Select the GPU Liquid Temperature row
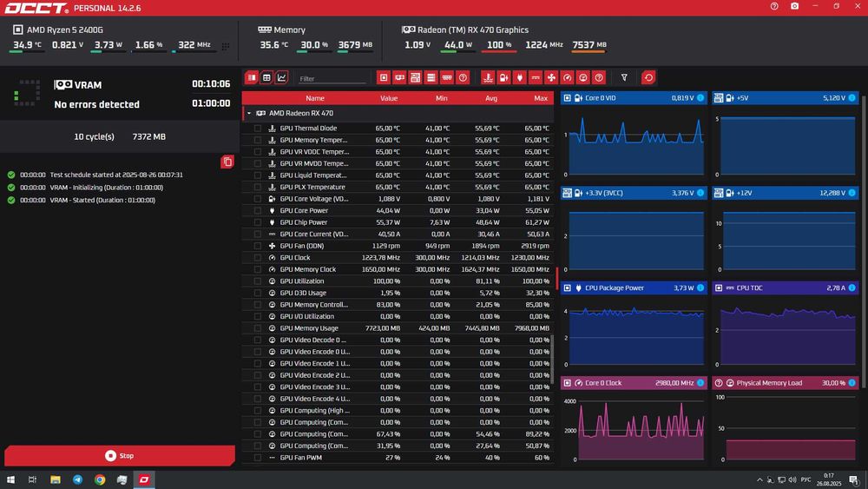 coord(398,175)
